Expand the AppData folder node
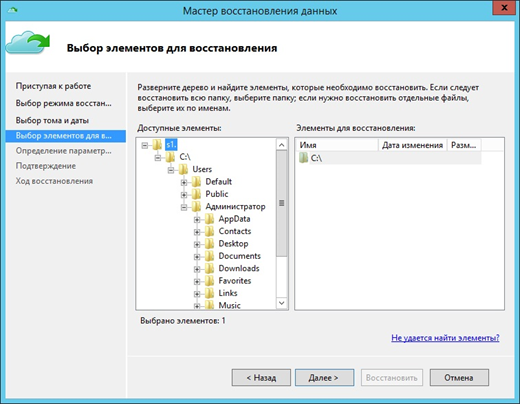 197,220
